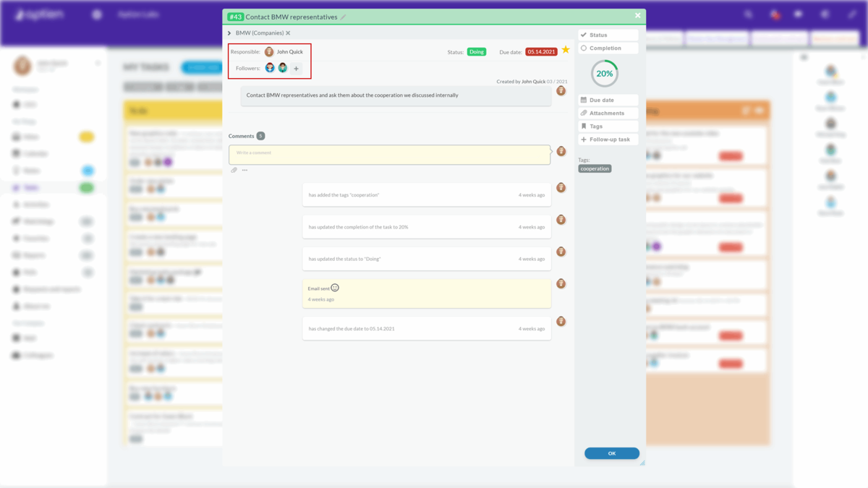Open the Completion option in the side panel
The width and height of the screenshot is (868, 488).
[x=608, y=48]
